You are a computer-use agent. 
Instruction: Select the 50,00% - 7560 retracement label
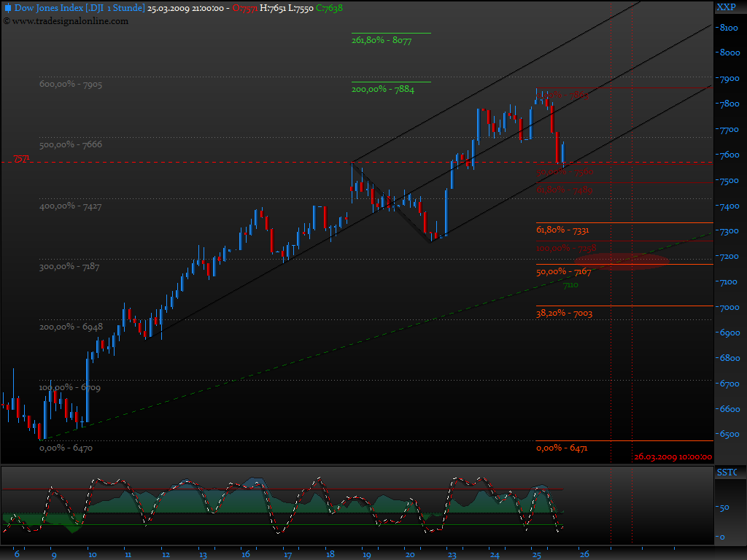point(565,172)
